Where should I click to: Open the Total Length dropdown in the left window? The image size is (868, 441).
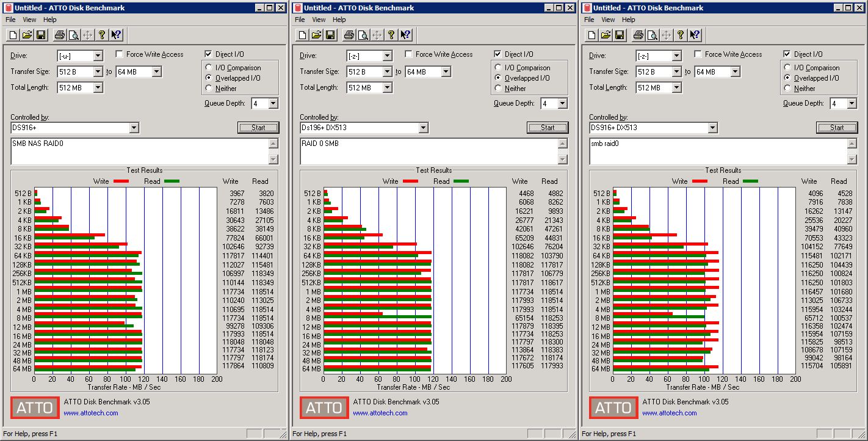(x=98, y=88)
